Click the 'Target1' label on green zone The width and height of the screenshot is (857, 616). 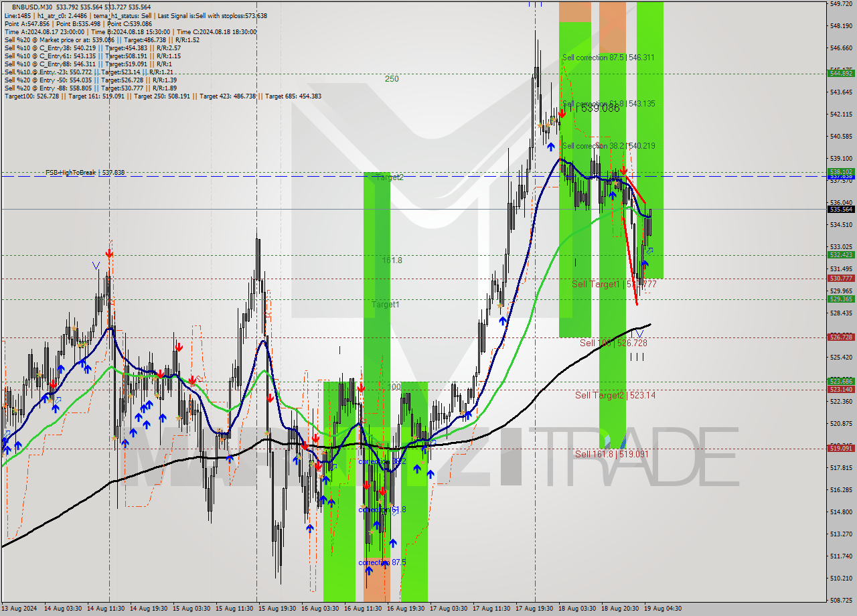click(x=386, y=304)
